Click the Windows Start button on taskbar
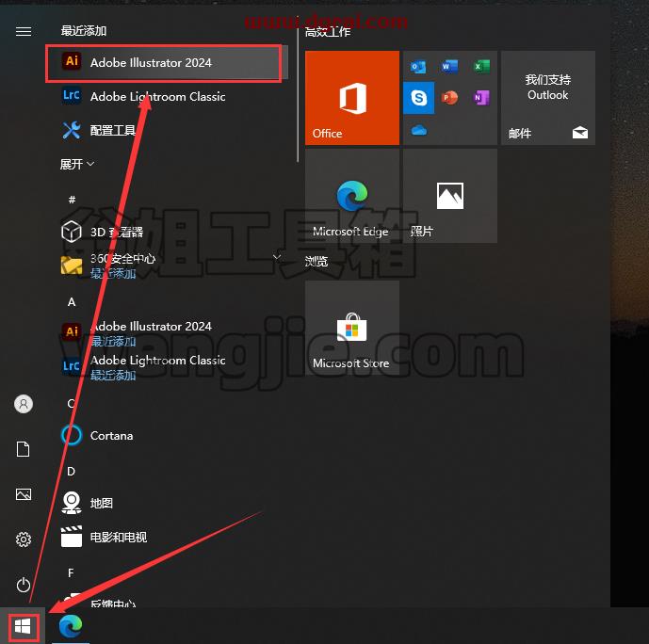The width and height of the screenshot is (649, 644). click(x=24, y=627)
